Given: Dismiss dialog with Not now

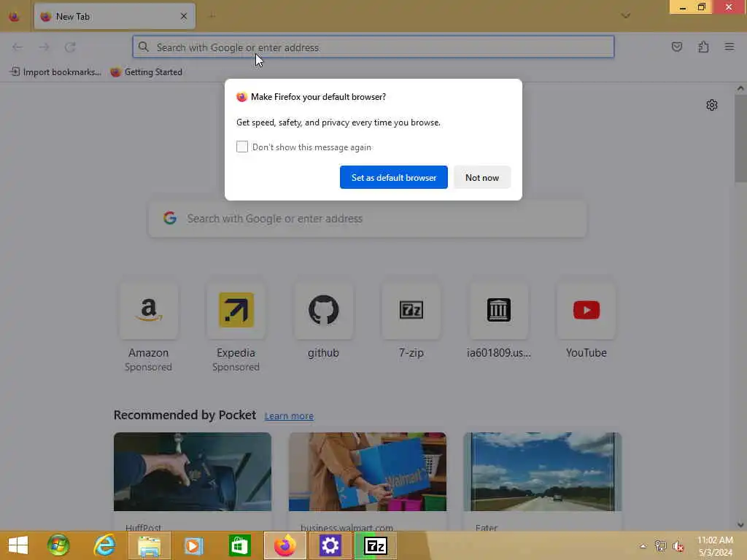Looking at the screenshot, I should coord(481,177).
